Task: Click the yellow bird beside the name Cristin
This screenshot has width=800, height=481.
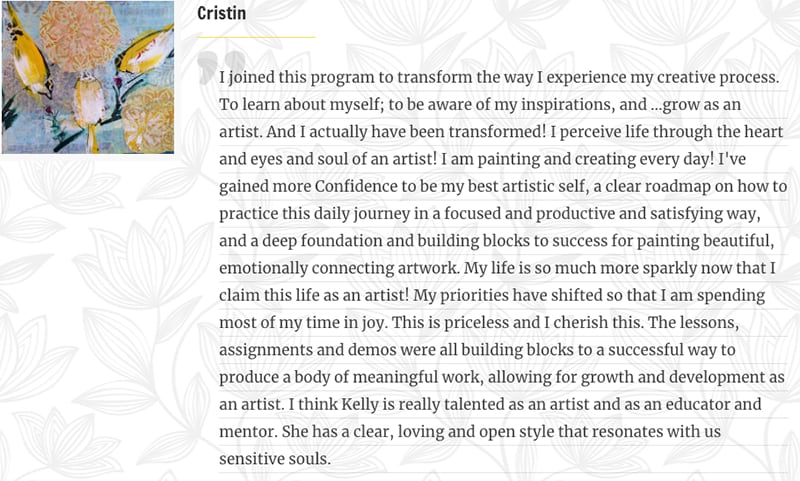Action: 146,51
